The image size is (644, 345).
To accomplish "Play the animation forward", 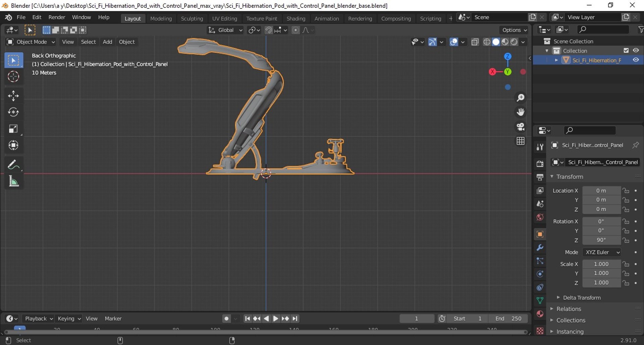I will (275, 318).
